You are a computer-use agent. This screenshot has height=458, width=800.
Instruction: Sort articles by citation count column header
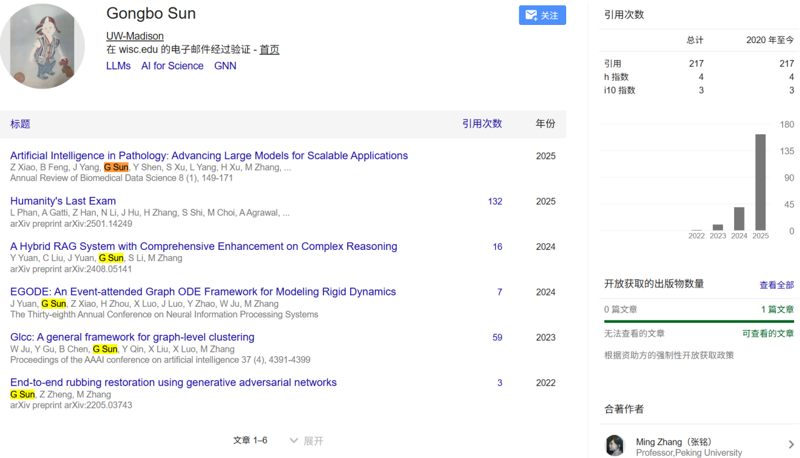pos(481,124)
